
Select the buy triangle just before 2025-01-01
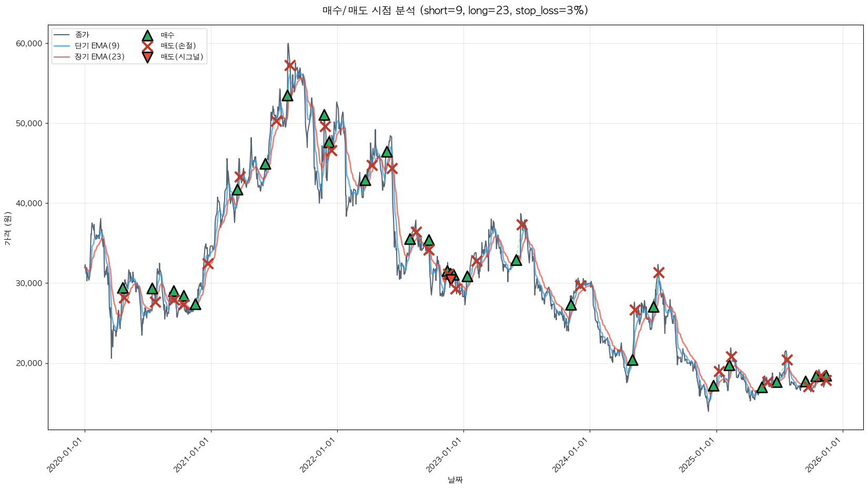(713, 386)
